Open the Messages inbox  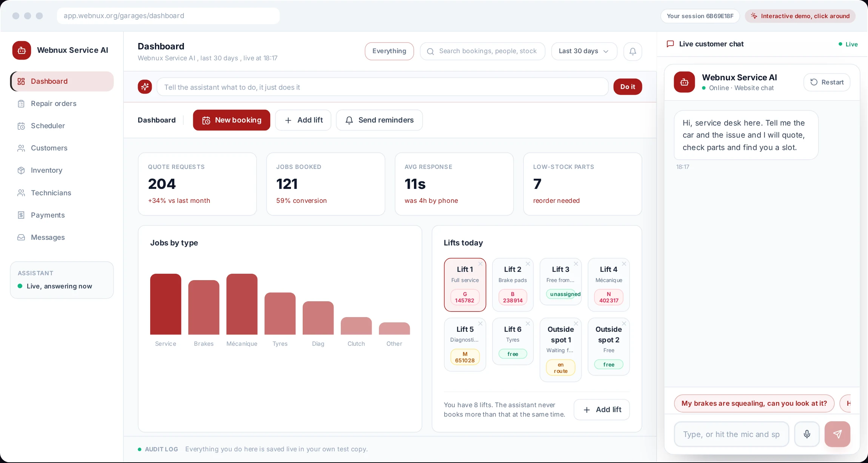[62, 238]
